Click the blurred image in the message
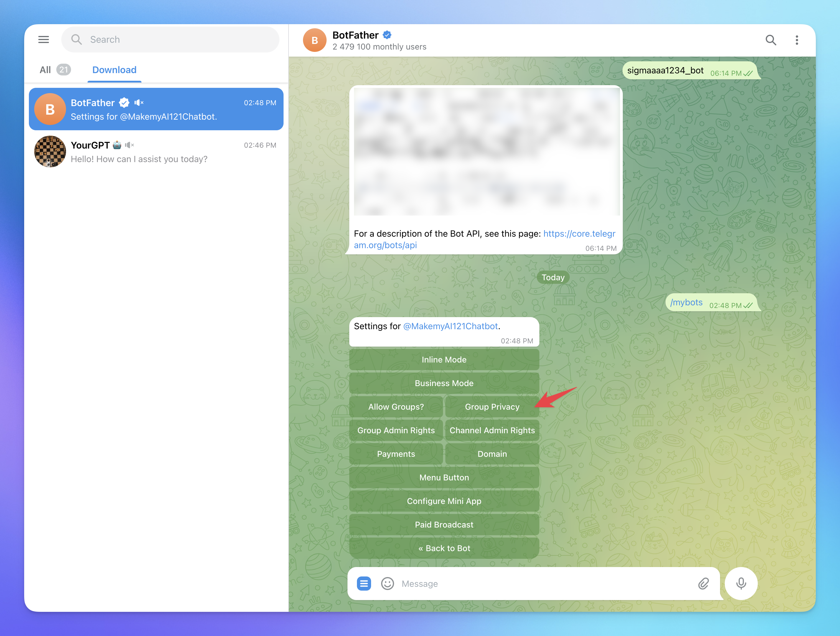 point(486,151)
